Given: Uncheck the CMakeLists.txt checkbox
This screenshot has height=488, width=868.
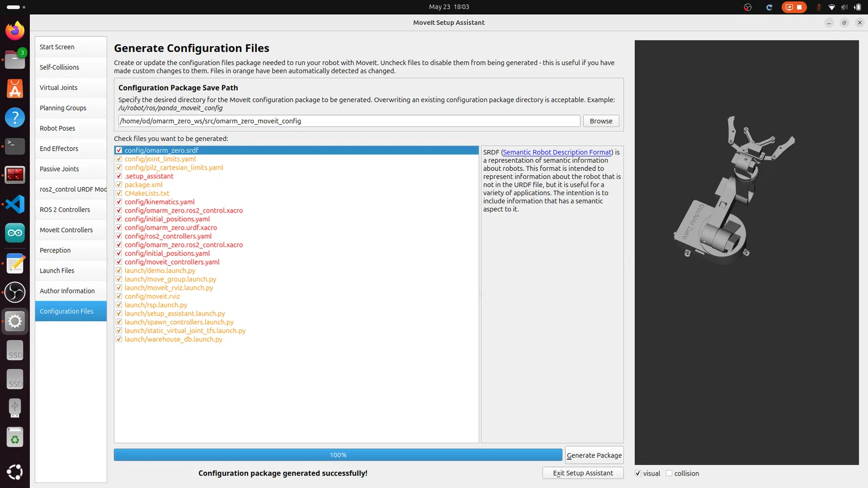Looking at the screenshot, I should point(119,193).
